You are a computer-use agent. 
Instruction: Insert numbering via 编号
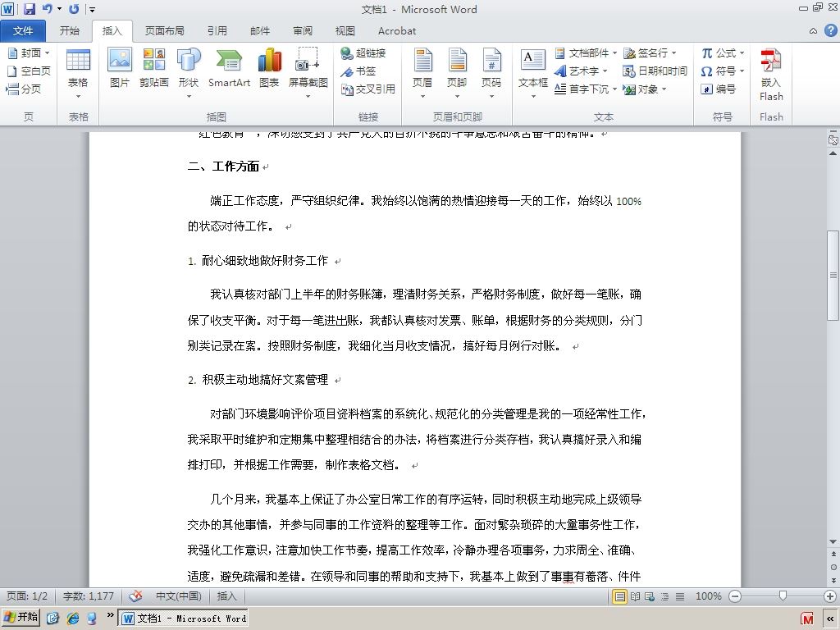718,89
